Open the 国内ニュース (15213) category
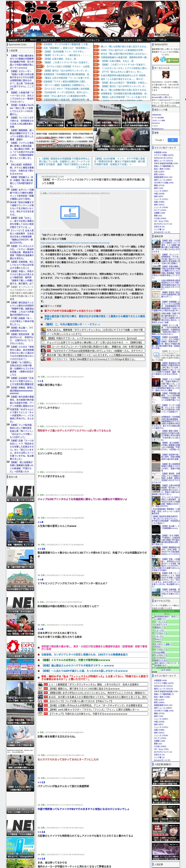186x868 pixels. pos(163,160)
